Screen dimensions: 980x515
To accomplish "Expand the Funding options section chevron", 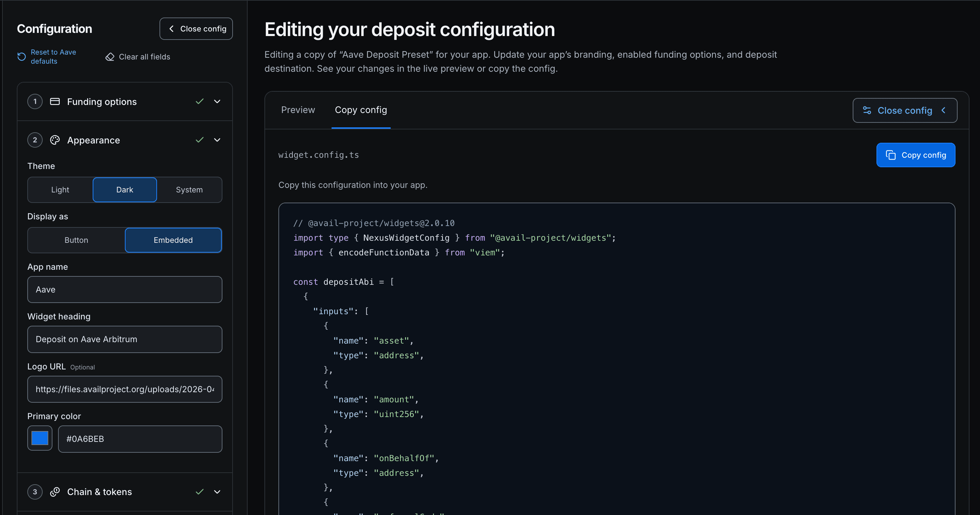I will (217, 101).
